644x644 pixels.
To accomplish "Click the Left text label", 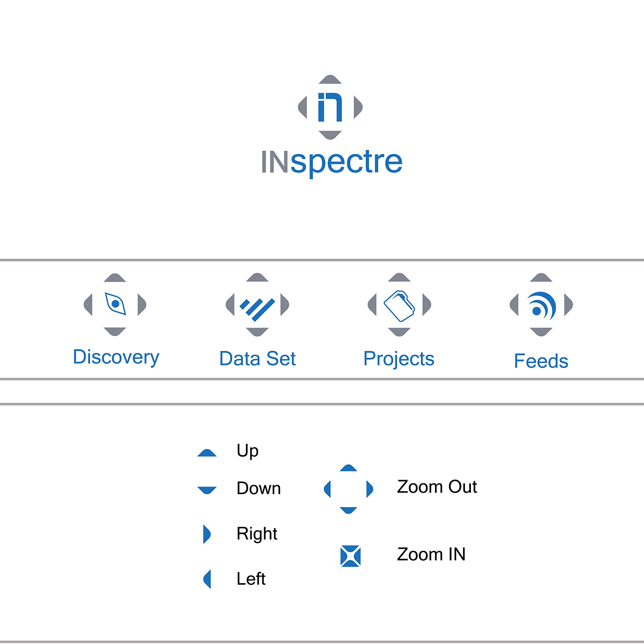I will [x=251, y=579].
